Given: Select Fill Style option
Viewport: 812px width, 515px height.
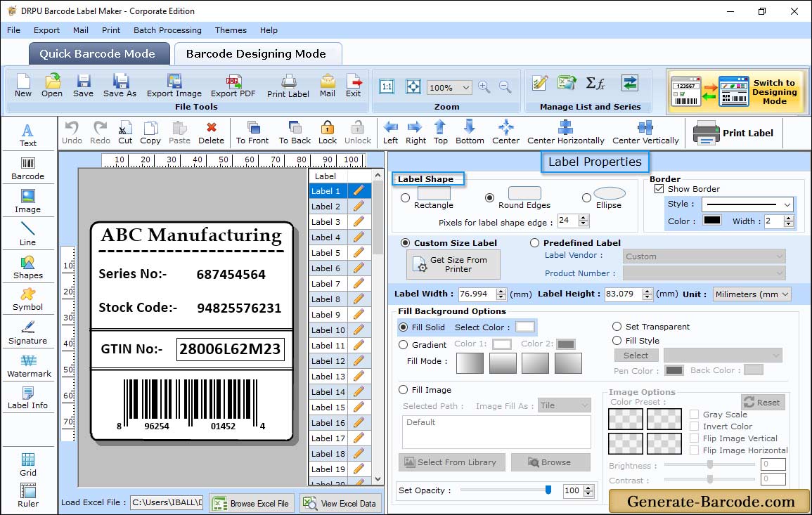Looking at the screenshot, I should [x=617, y=341].
